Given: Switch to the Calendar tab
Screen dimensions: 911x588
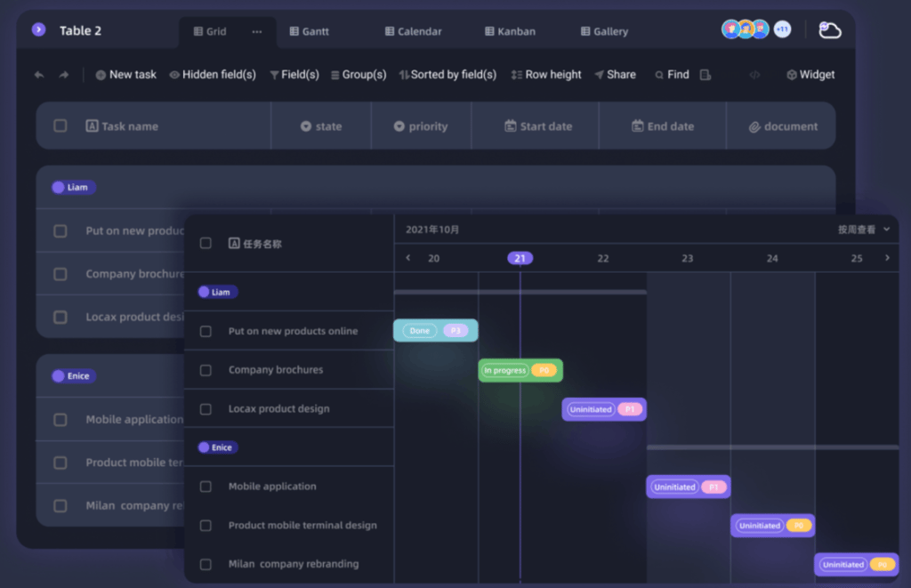Looking at the screenshot, I should (413, 31).
